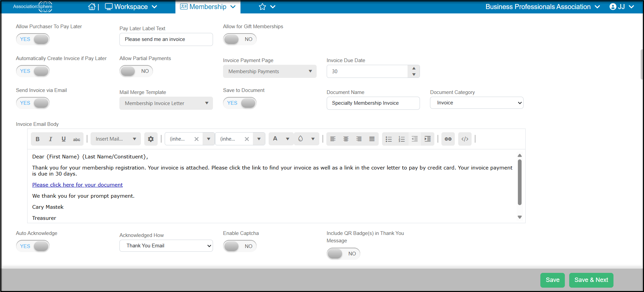Screen dimensions: 644x292
Task: Expand background color picker arrow
Action: (x=313, y=139)
